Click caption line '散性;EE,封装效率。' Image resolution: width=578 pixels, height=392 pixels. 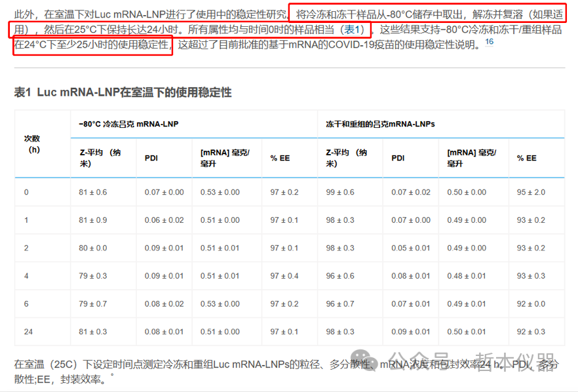click(x=62, y=380)
